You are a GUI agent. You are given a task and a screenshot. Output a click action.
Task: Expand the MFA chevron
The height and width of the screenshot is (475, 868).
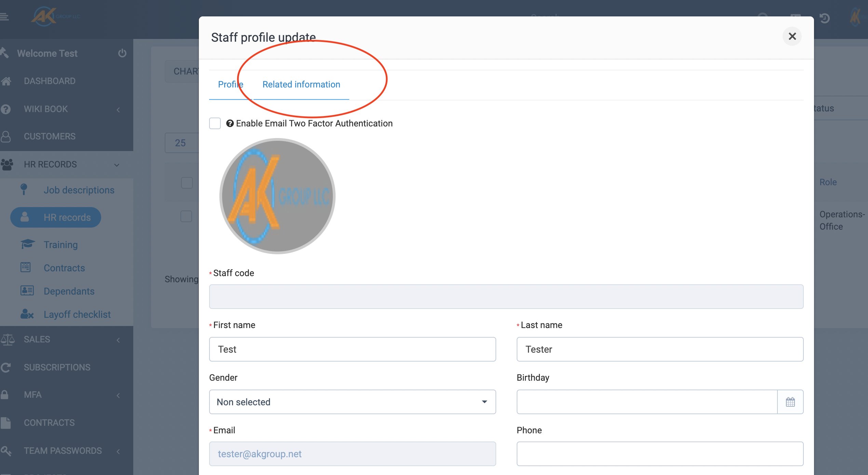click(x=118, y=395)
